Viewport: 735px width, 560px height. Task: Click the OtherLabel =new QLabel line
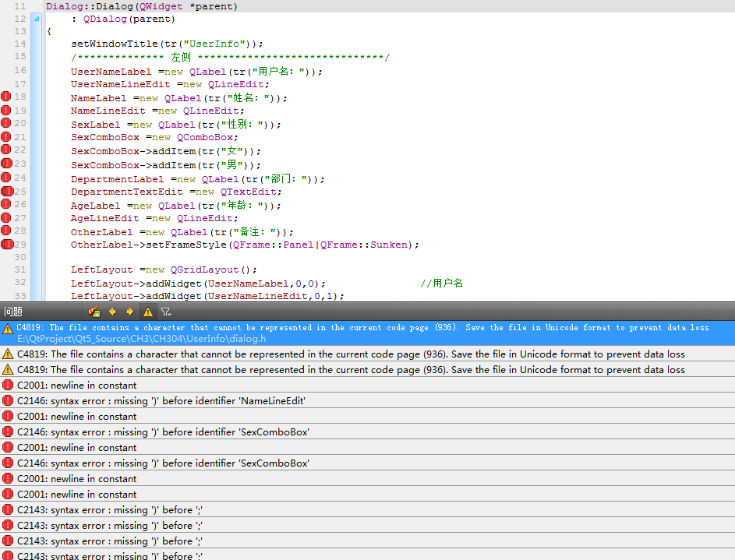[182, 232]
